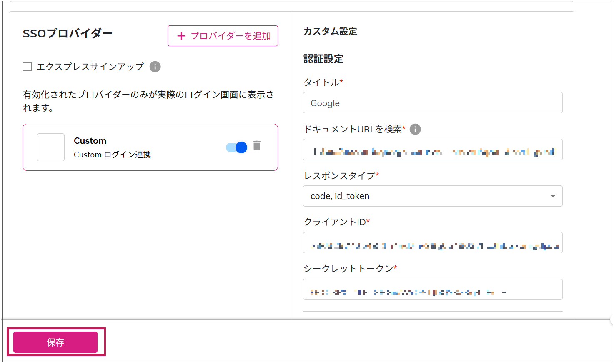Click the カスタム設定 heading
614x364 pixels.
[330, 31]
